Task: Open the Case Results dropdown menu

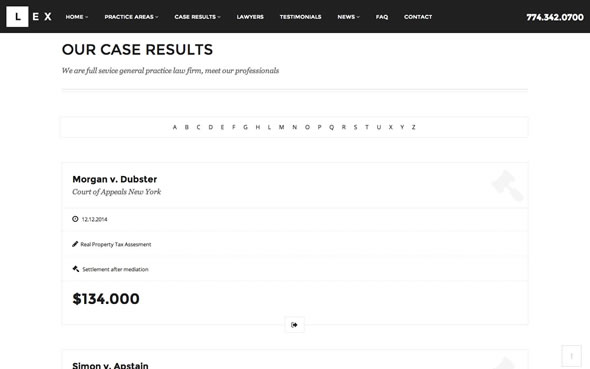Action: (x=198, y=17)
